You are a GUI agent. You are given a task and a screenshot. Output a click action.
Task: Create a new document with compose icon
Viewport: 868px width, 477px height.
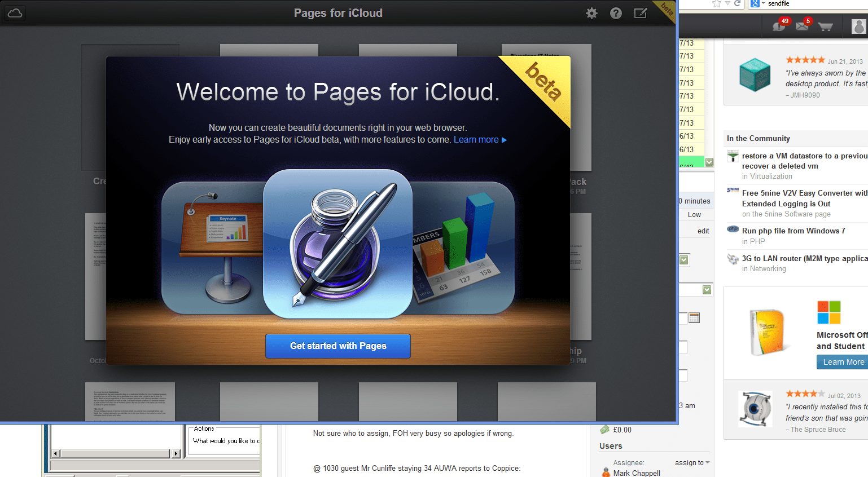pos(641,13)
